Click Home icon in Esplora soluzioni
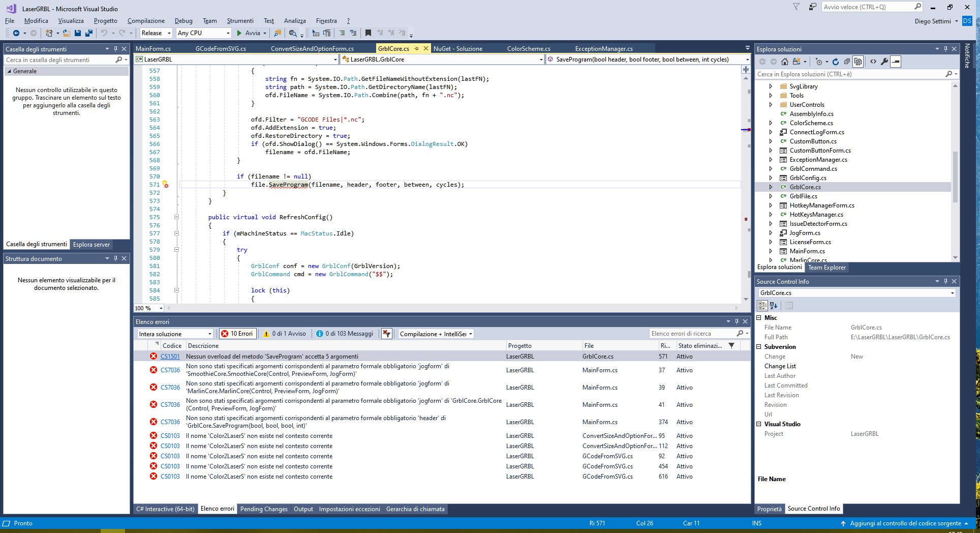This screenshot has width=980, height=533. (785, 62)
